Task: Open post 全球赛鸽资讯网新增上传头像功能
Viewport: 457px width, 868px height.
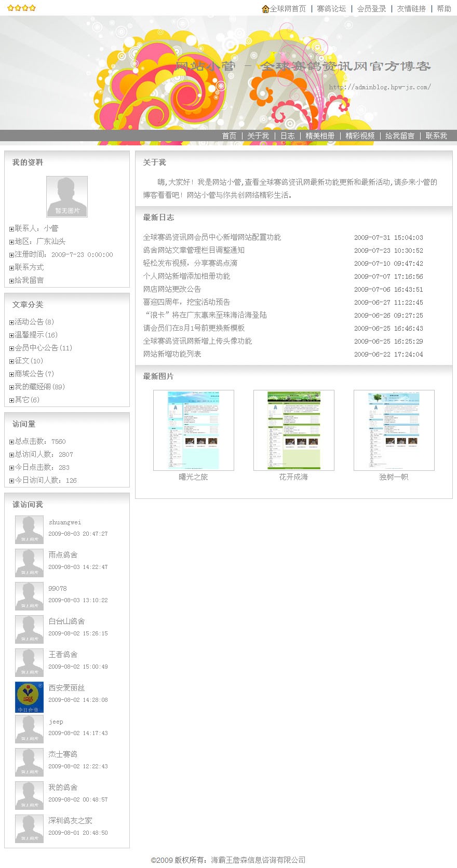Action: pyautogui.click(x=197, y=341)
